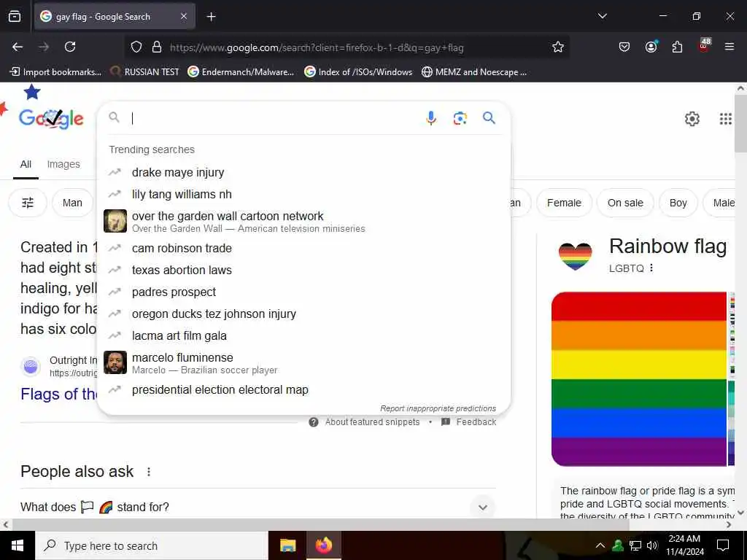Click the red extension icon with 48 badge
This screenshot has width=747, height=560.
704,45
